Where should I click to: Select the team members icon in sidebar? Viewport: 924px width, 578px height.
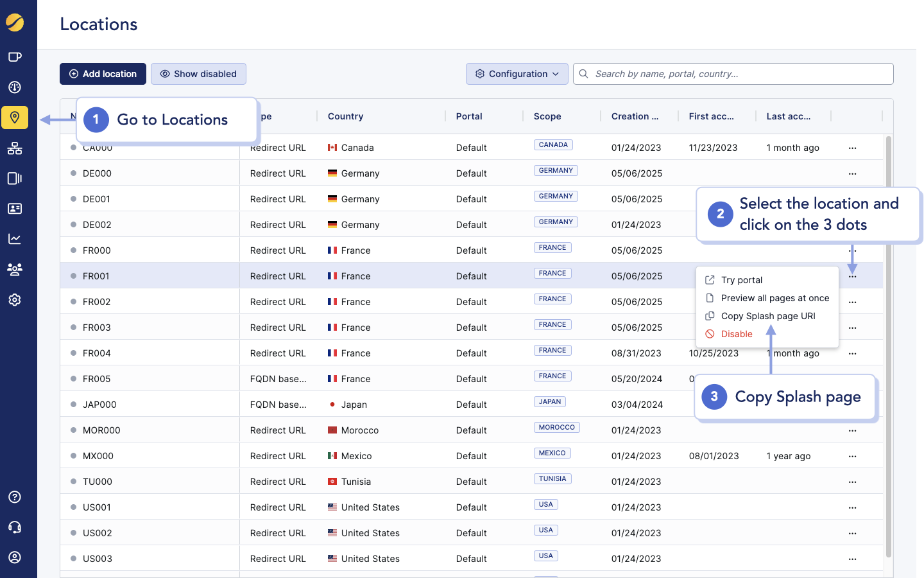pos(15,269)
